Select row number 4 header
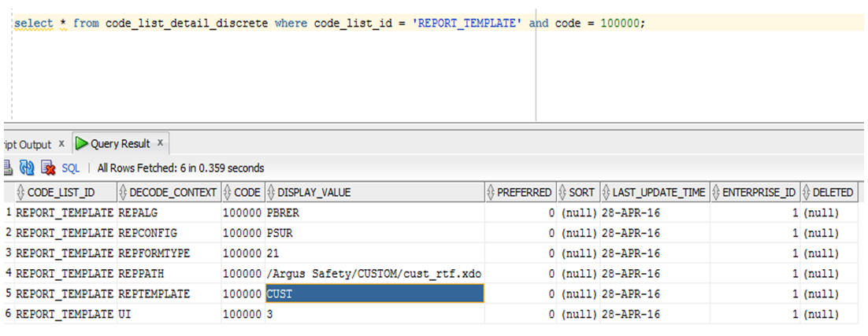This screenshot has height=336, width=868. tap(8, 274)
